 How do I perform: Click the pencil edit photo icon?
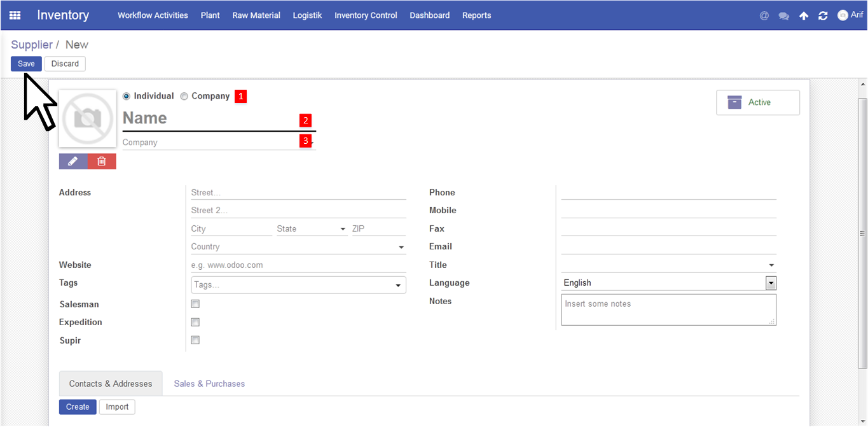pyautogui.click(x=73, y=162)
